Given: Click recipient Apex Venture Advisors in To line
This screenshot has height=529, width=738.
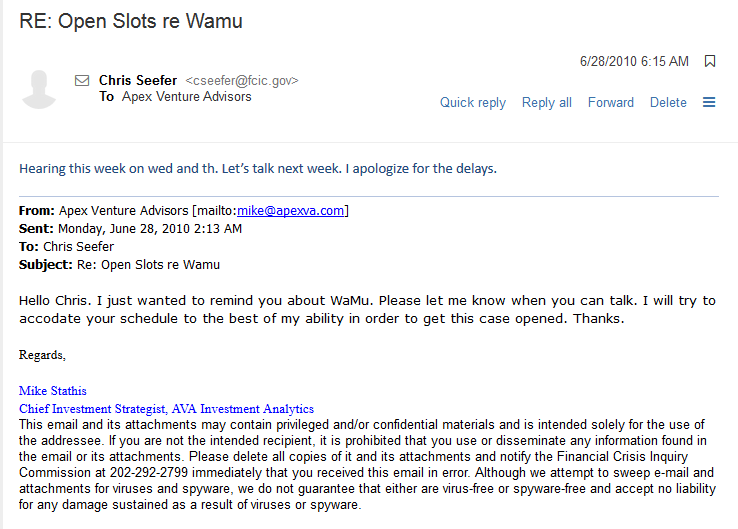Looking at the screenshot, I should click(x=186, y=97).
